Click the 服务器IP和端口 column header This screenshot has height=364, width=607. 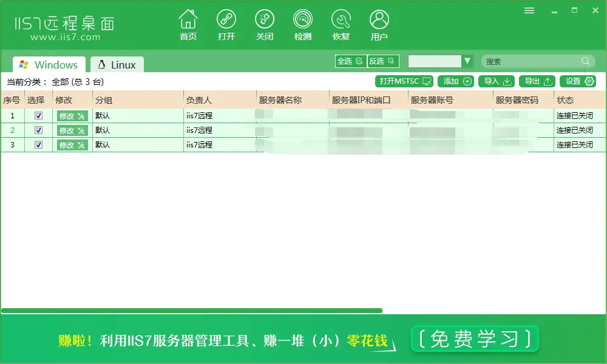pos(368,100)
